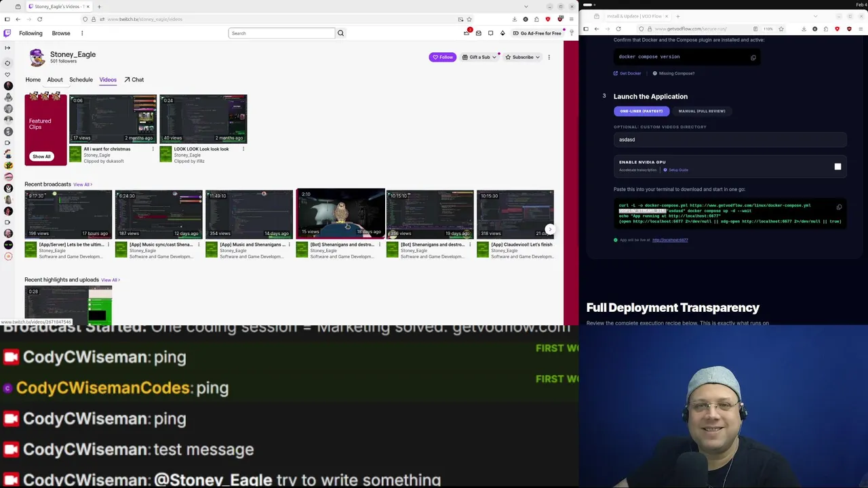Play the 11:49:10 Music and Shenanigans broadcast
The height and width of the screenshot is (488, 868).
tap(249, 215)
